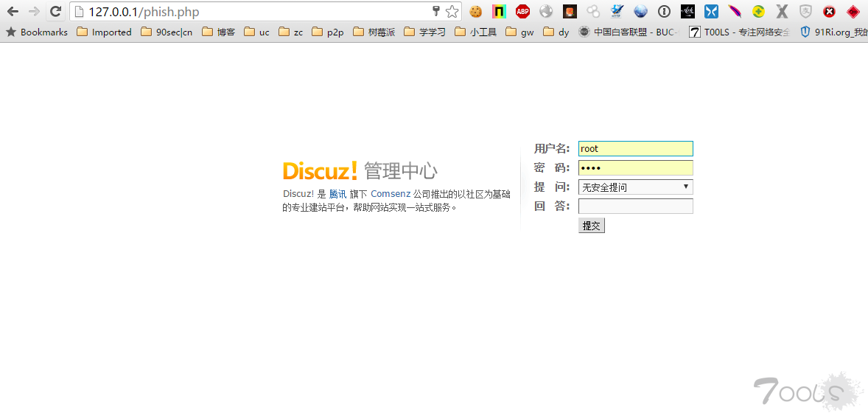Click the page info icon in address bar
Image resolution: width=868 pixels, height=416 pixels.
(x=79, y=12)
